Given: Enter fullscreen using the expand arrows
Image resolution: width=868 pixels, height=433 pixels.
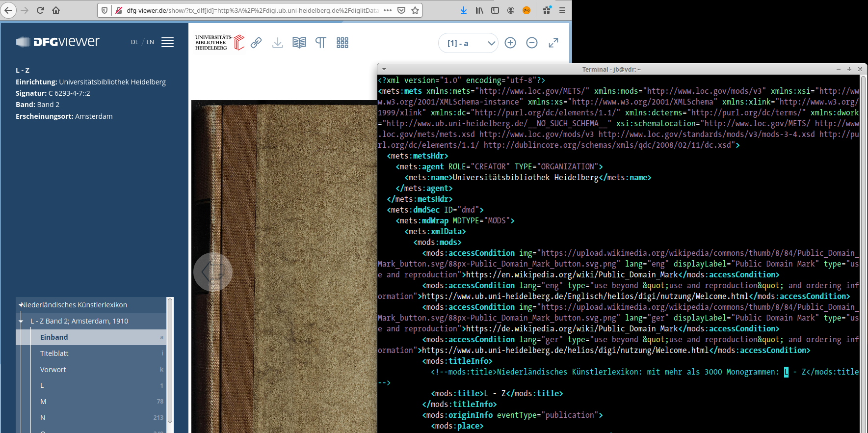Looking at the screenshot, I should [x=553, y=43].
